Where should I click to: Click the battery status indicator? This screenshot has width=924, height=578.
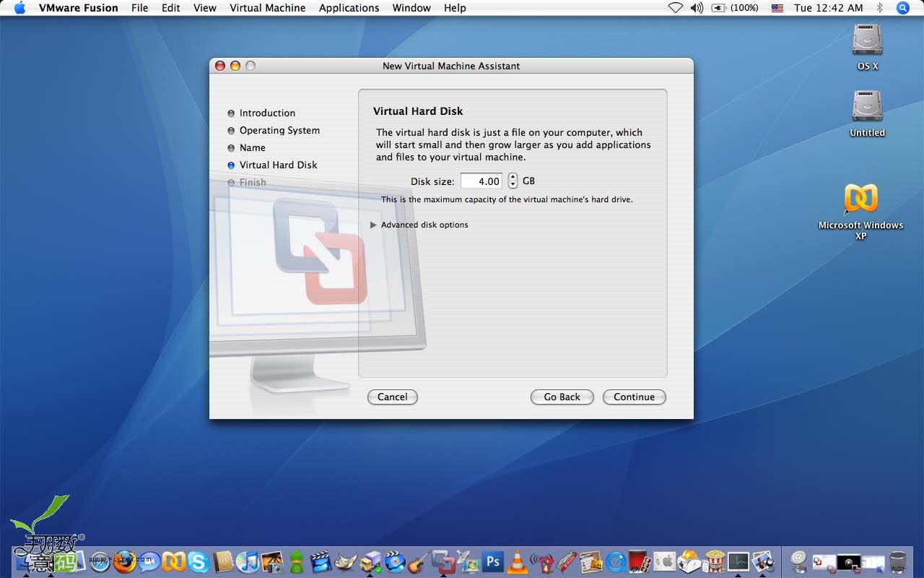pos(736,8)
